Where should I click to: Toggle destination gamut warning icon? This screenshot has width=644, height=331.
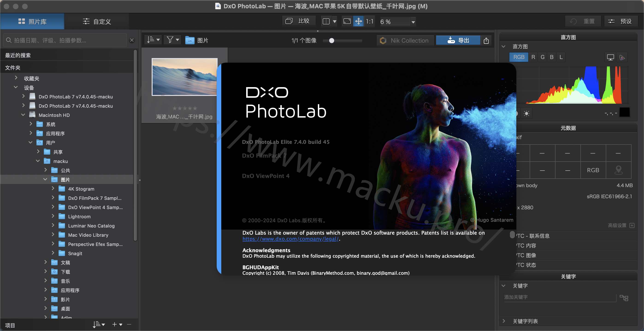tap(622, 57)
